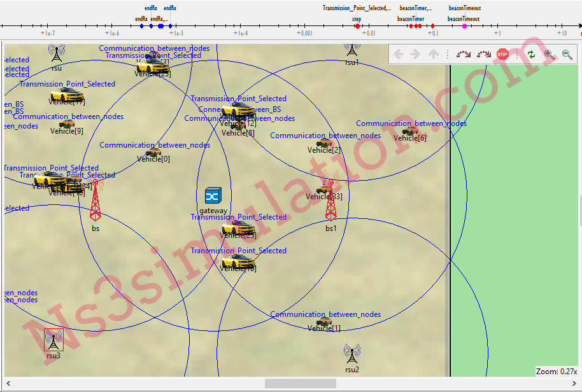This screenshot has height=392, width=582.
Task: Click "Communication_between_nodes" label above Vehicle[2]
Action: pos(325,136)
